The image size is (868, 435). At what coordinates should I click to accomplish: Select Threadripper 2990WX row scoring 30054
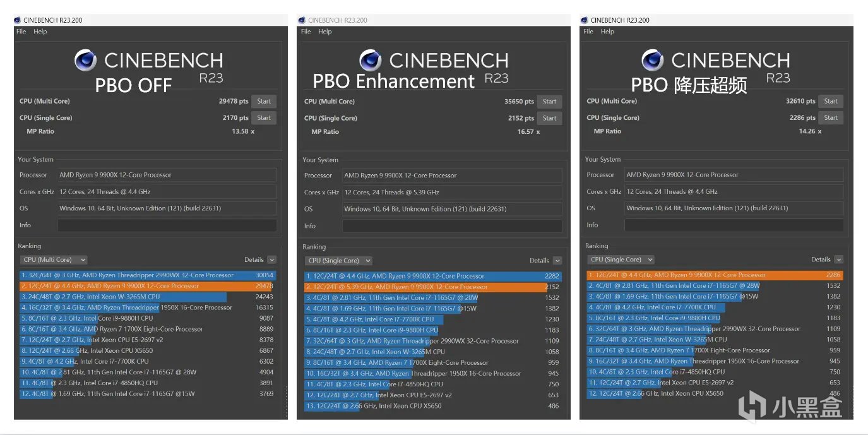click(148, 275)
